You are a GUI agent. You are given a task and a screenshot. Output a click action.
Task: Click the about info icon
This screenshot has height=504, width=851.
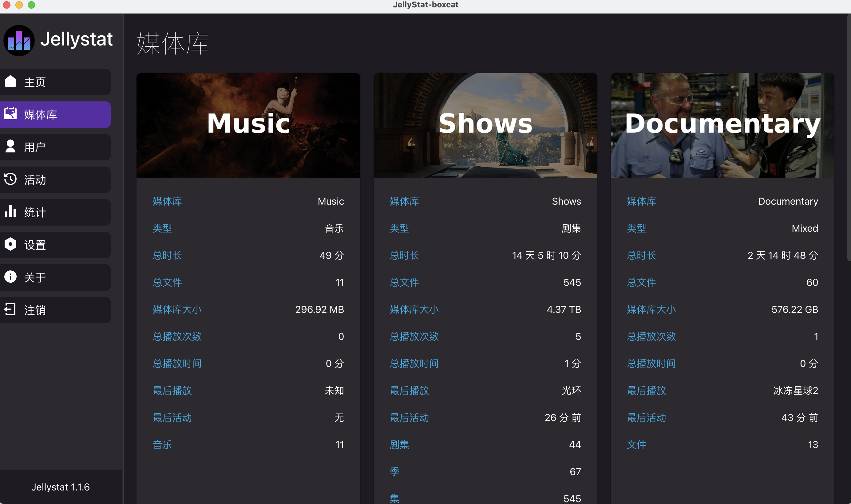pyautogui.click(x=10, y=277)
